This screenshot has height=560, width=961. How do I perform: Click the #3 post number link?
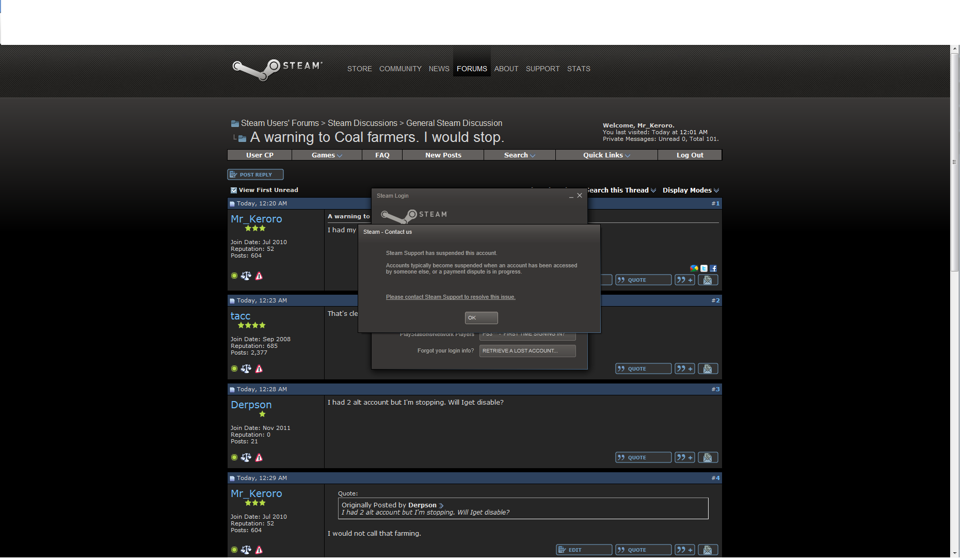click(x=715, y=390)
